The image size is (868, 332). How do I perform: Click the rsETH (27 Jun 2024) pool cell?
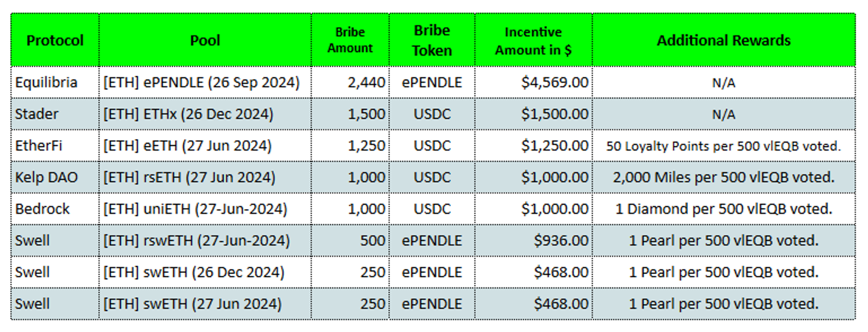click(x=189, y=177)
